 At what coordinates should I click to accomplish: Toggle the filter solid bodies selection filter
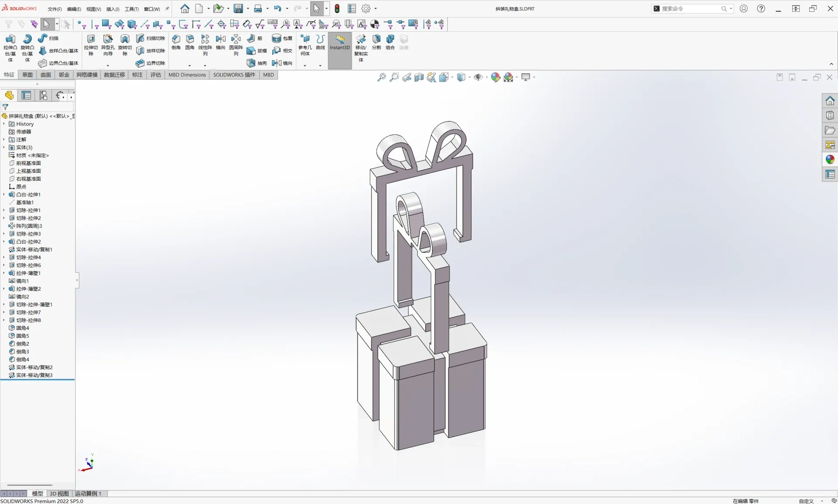132,24
